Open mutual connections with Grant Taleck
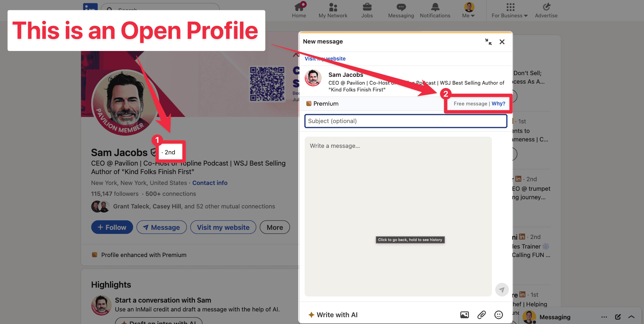This screenshot has height=324, width=644. click(194, 206)
